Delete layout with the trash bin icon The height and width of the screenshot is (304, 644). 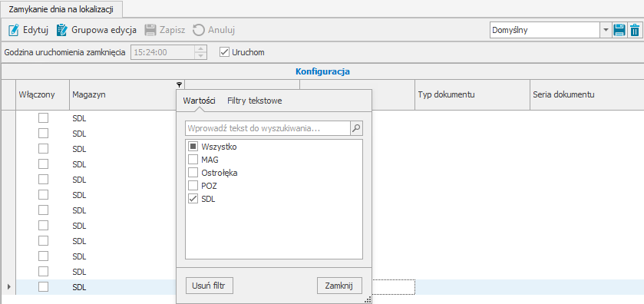tap(635, 31)
